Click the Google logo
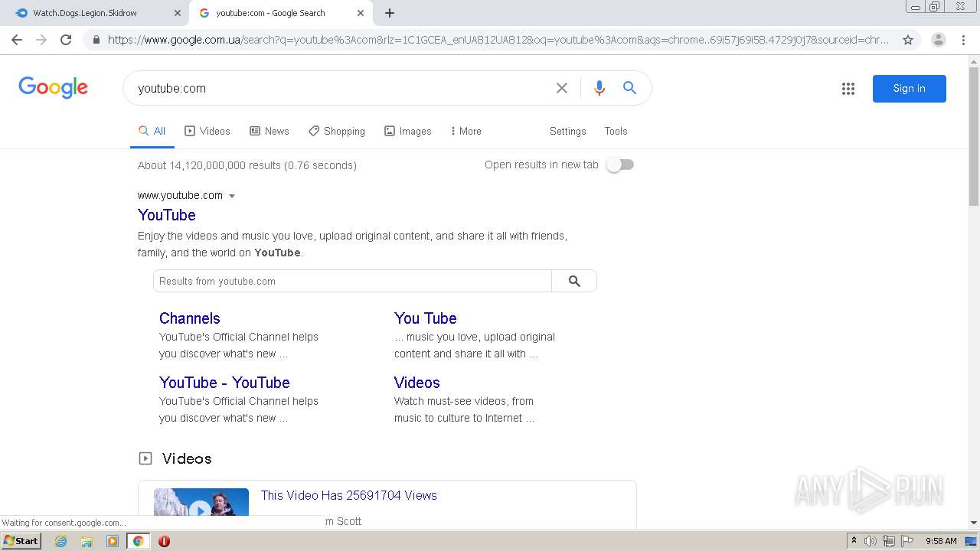 [x=54, y=87]
